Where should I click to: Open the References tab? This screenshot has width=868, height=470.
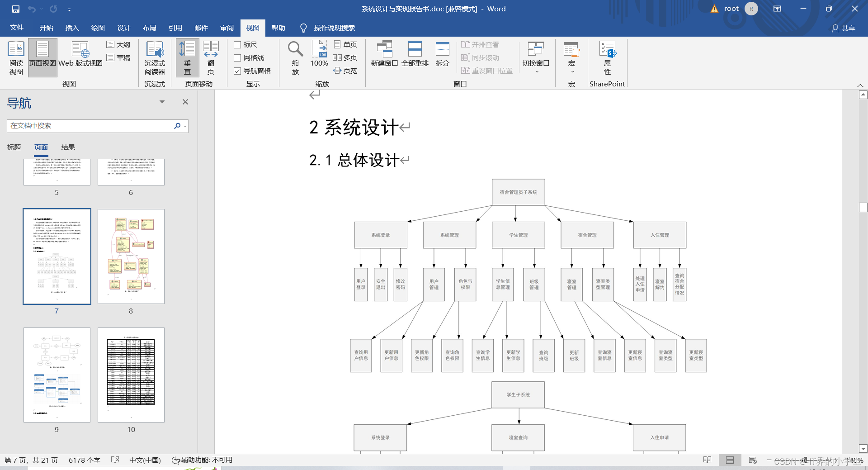point(175,28)
